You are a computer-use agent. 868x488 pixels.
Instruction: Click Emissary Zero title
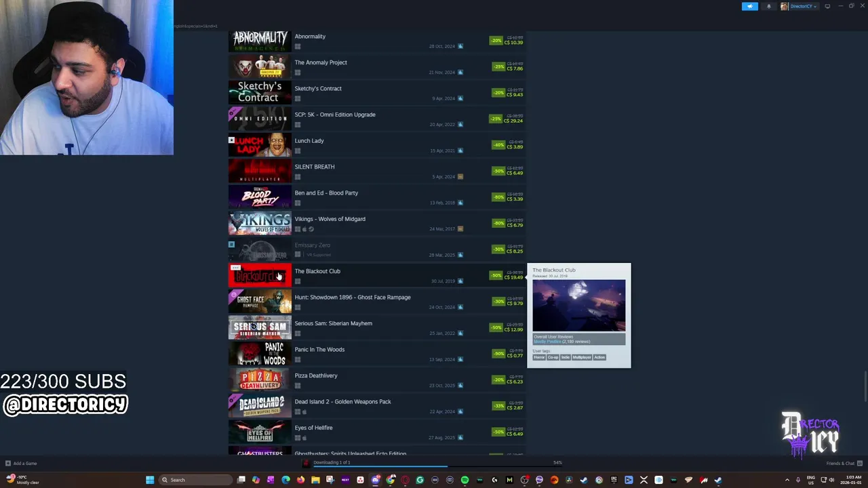click(313, 245)
